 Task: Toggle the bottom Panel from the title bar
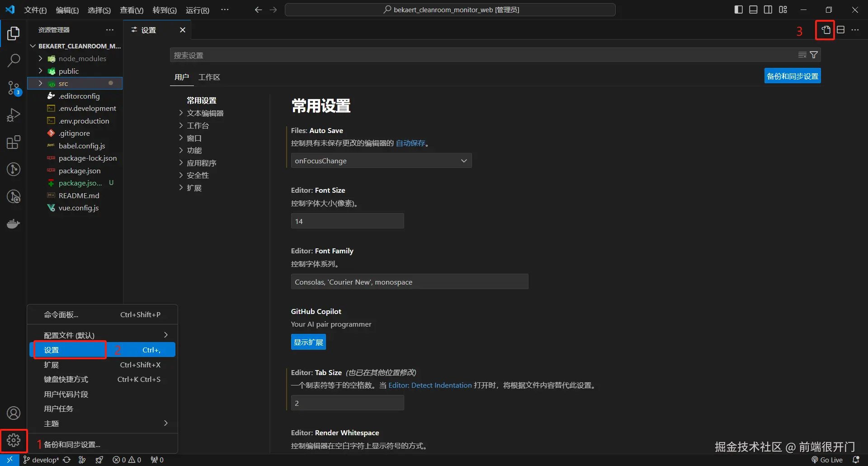753,10
